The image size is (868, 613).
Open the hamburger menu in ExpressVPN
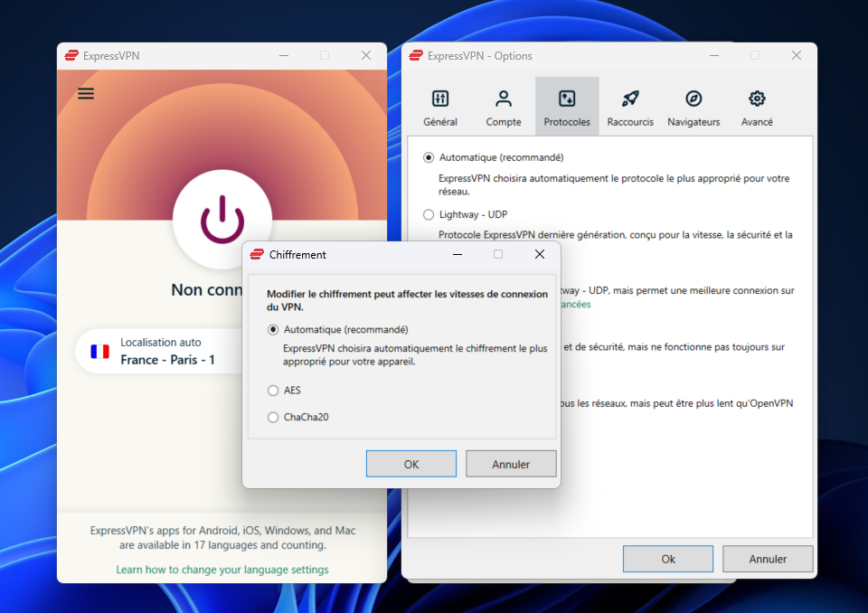[x=86, y=94]
